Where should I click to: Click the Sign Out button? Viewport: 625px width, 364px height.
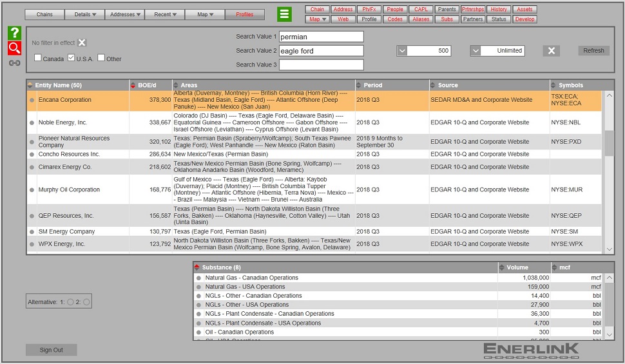[x=51, y=350]
